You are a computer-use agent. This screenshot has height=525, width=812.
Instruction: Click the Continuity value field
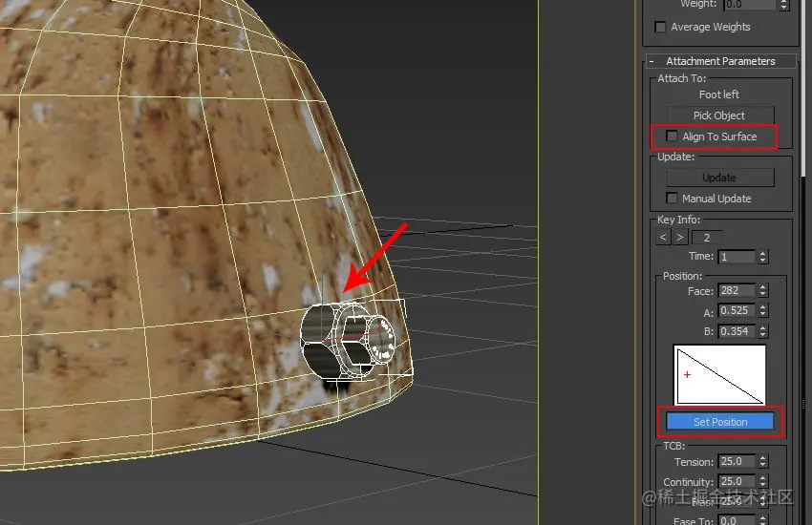[737, 481]
